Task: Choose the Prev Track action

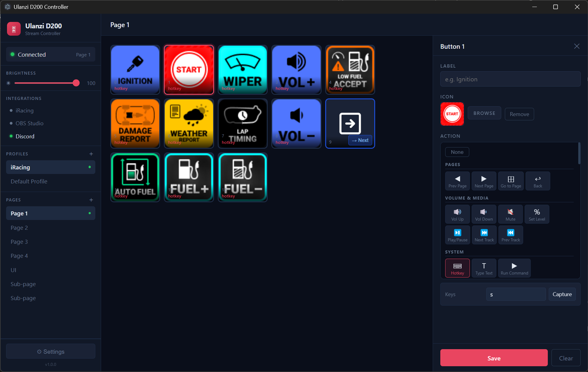Action: pyautogui.click(x=511, y=235)
